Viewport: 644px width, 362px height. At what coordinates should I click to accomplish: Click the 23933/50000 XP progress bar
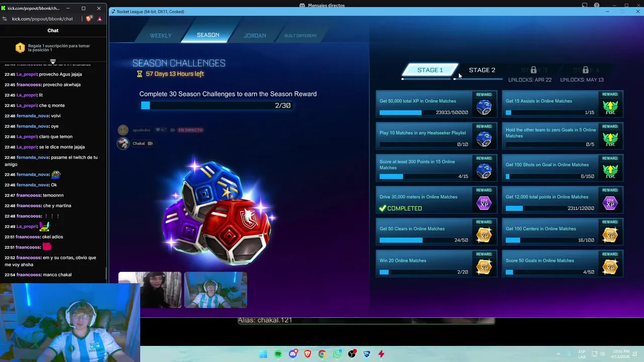click(x=424, y=113)
